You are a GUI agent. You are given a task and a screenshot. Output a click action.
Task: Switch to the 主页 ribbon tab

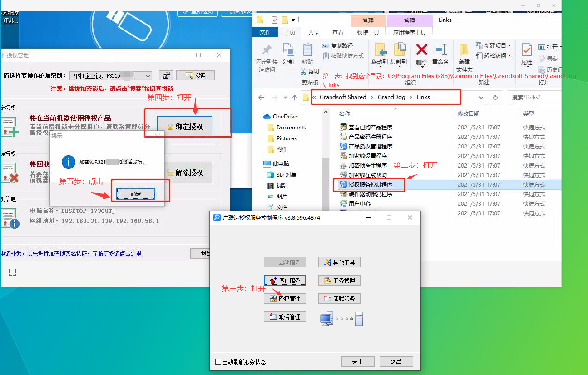coord(290,32)
